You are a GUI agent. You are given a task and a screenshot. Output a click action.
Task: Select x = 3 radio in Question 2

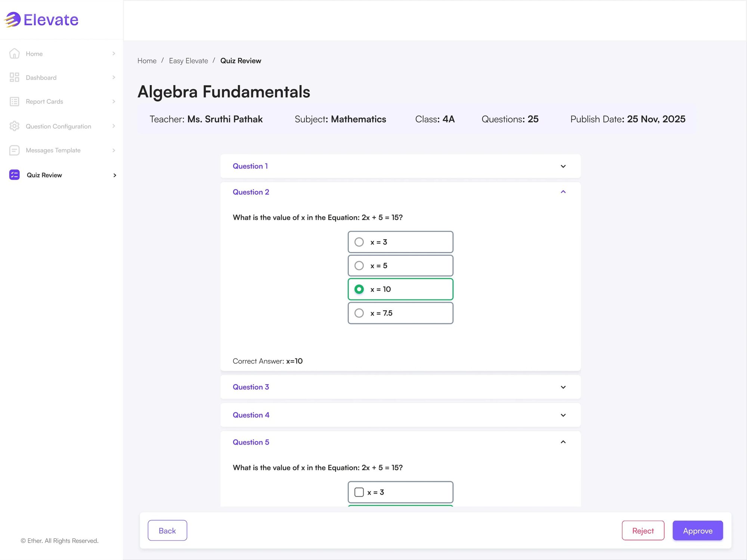coord(359,242)
